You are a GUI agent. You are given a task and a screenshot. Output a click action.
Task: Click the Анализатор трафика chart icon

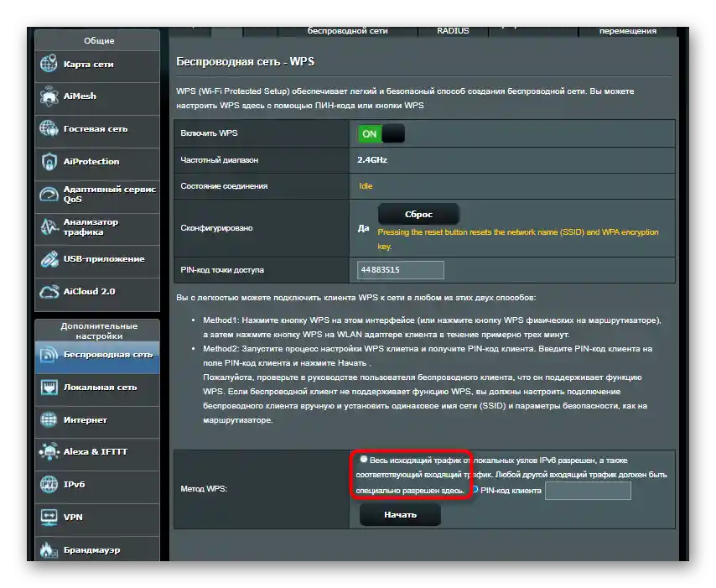coord(49,226)
